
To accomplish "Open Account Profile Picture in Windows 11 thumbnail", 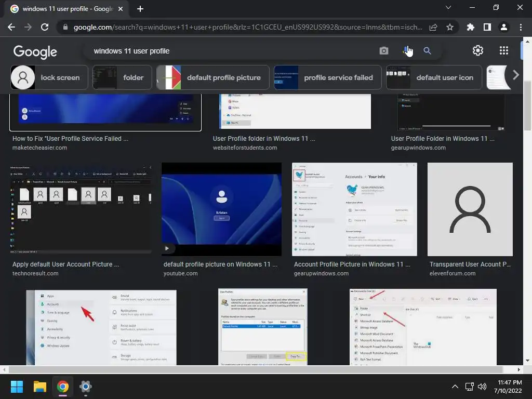I will [x=354, y=209].
